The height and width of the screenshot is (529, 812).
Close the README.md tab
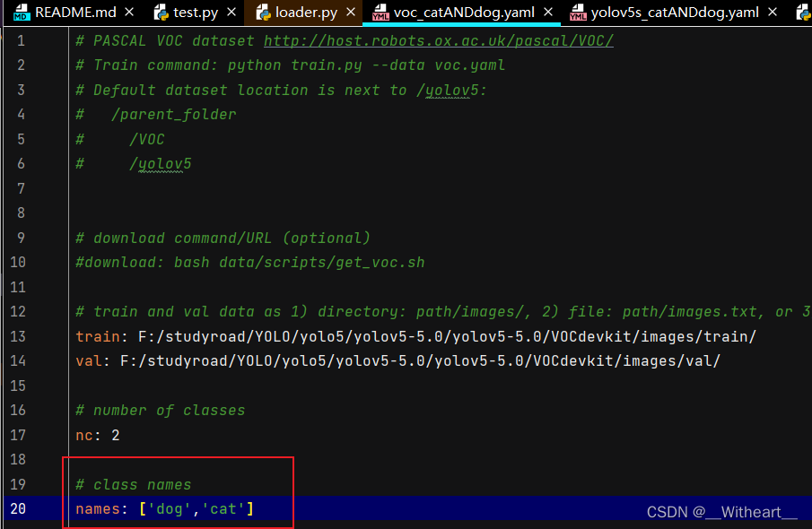(129, 12)
